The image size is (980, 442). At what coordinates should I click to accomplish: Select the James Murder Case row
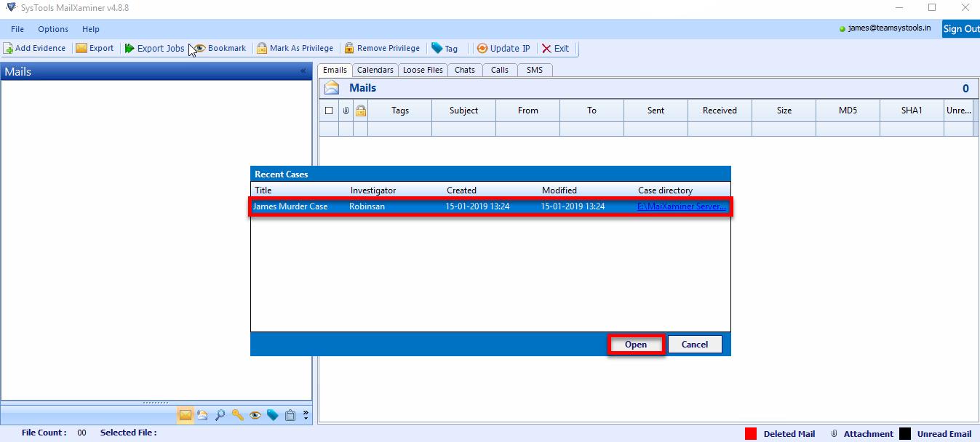pyautogui.click(x=490, y=206)
